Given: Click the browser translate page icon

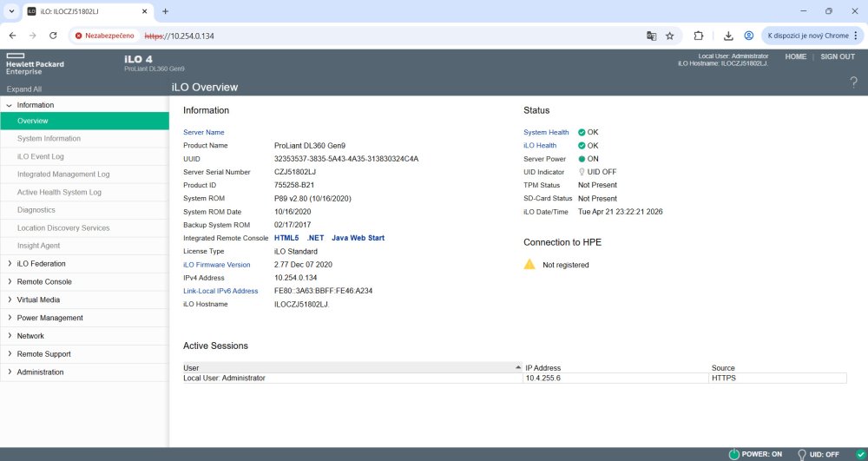Looking at the screenshot, I should (x=651, y=36).
